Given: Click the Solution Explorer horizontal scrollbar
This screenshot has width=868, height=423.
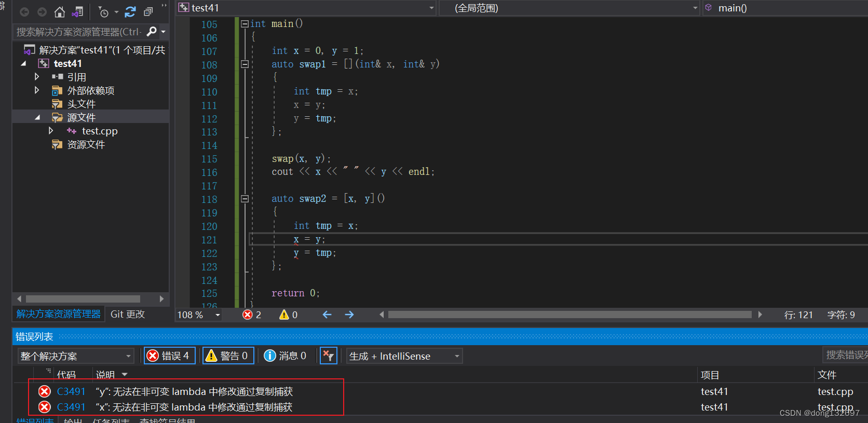Looking at the screenshot, I should click(x=83, y=299).
